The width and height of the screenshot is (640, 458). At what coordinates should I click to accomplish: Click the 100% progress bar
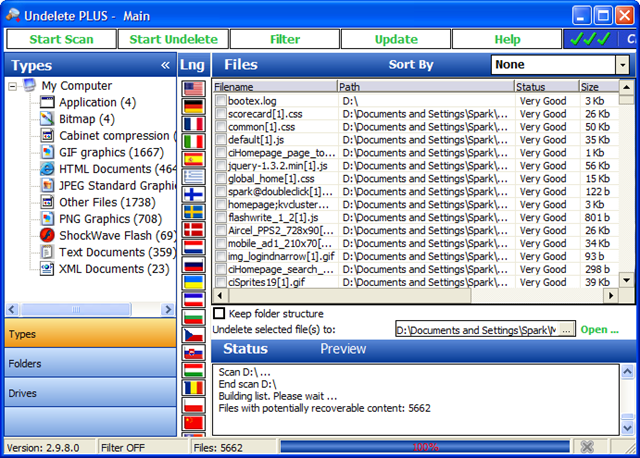[x=425, y=447]
